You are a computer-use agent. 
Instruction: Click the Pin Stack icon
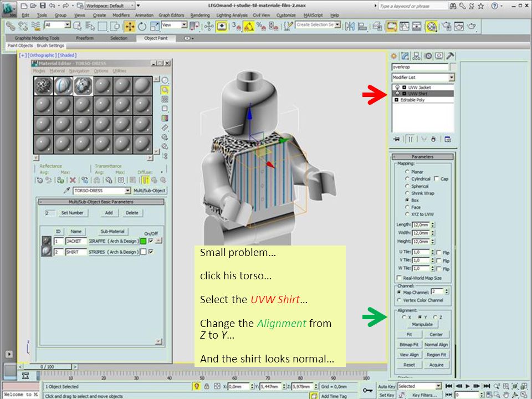point(396,139)
